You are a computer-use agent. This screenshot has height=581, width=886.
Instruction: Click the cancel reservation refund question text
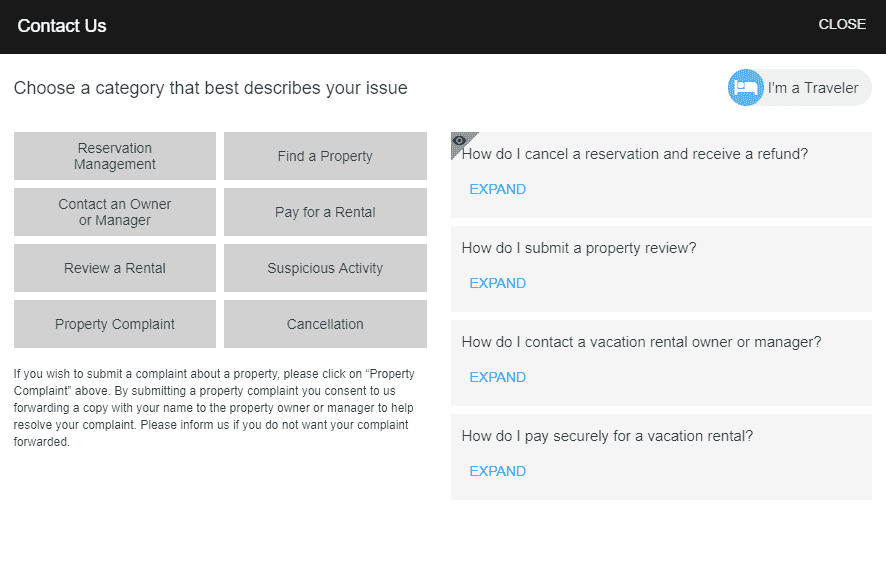click(635, 154)
